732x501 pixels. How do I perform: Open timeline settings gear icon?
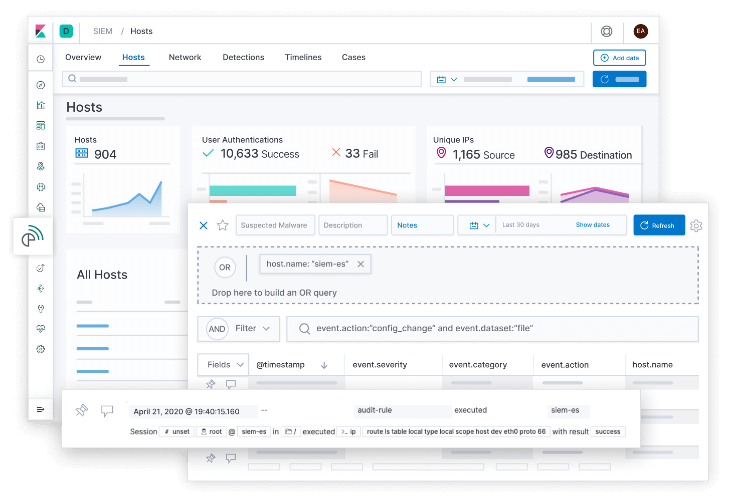696,226
